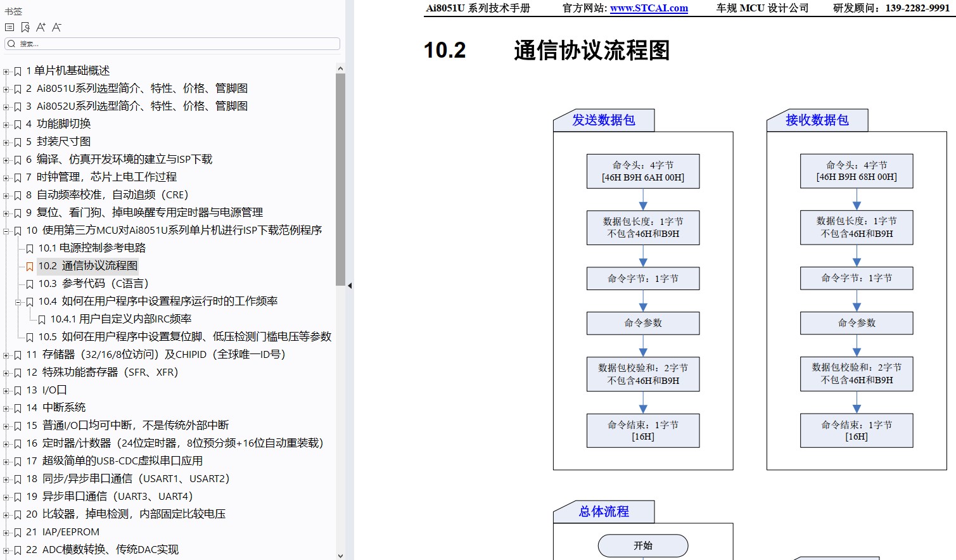Increase bookmark font size with A+ icon
The width and height of the screenshot is (956, 560).
pos(41,27)
